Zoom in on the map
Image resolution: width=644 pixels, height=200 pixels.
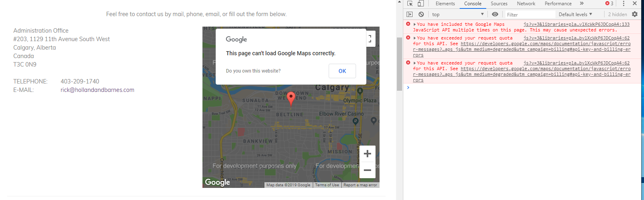click(367, 154)
